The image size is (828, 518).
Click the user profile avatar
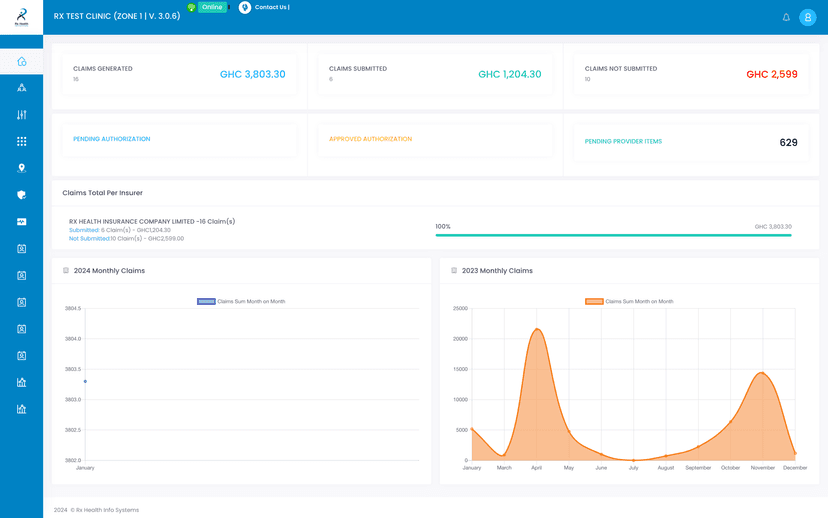808,17
